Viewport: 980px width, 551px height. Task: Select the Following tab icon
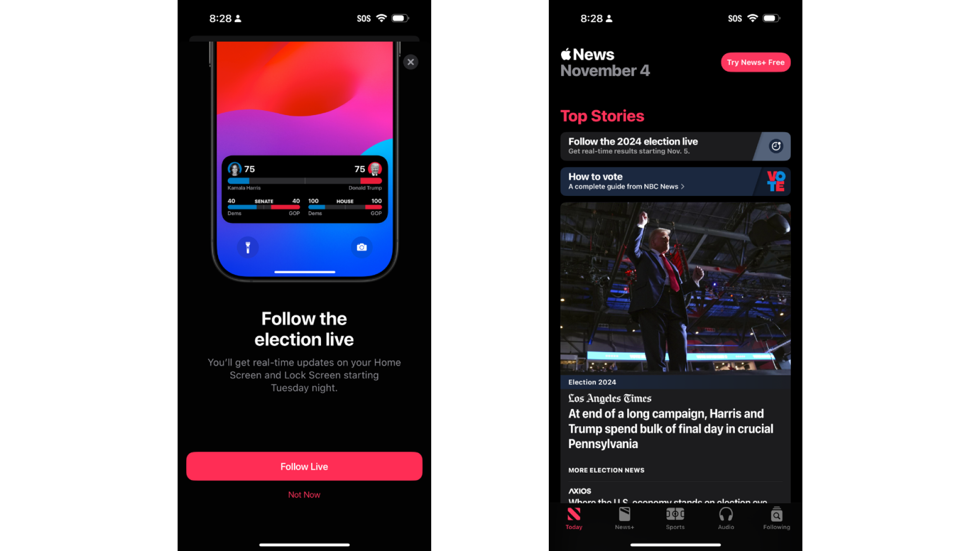(776, 515)
